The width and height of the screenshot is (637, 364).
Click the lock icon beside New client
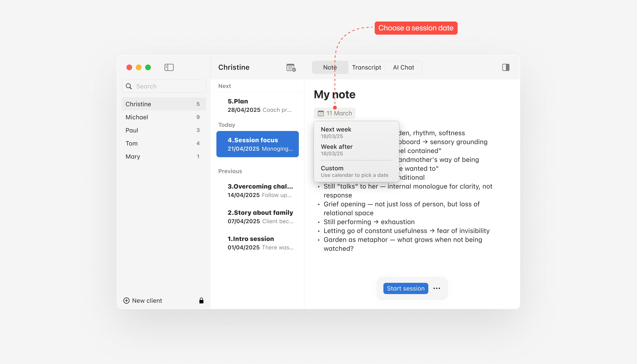pyautogui.click(x=201, y=301)
